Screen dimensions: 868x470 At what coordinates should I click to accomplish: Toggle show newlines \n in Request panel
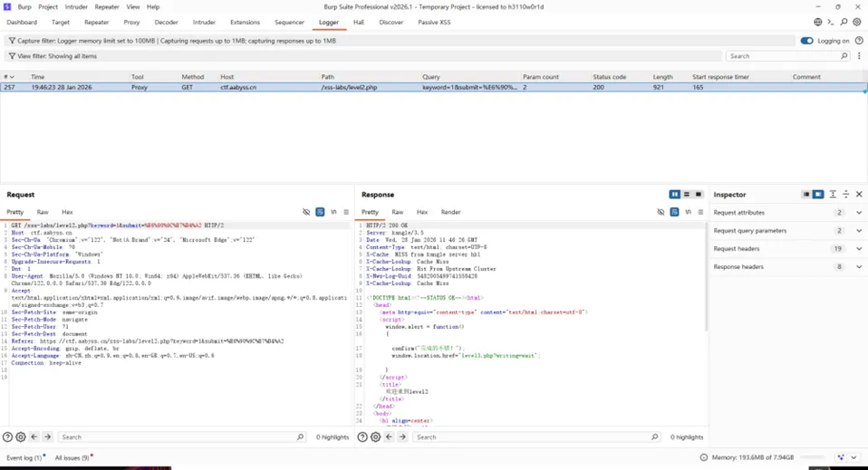333,212
